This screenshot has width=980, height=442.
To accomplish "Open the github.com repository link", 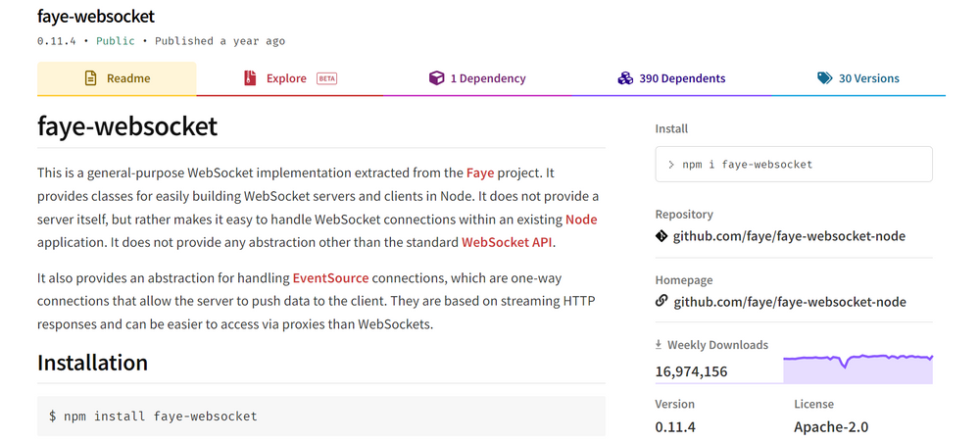I will pos(789,236).
